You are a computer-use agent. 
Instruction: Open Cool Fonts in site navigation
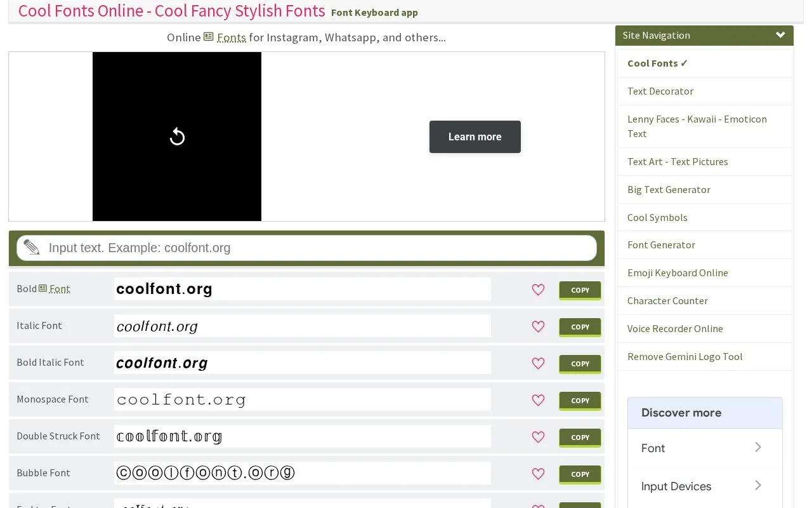(657, 63)
